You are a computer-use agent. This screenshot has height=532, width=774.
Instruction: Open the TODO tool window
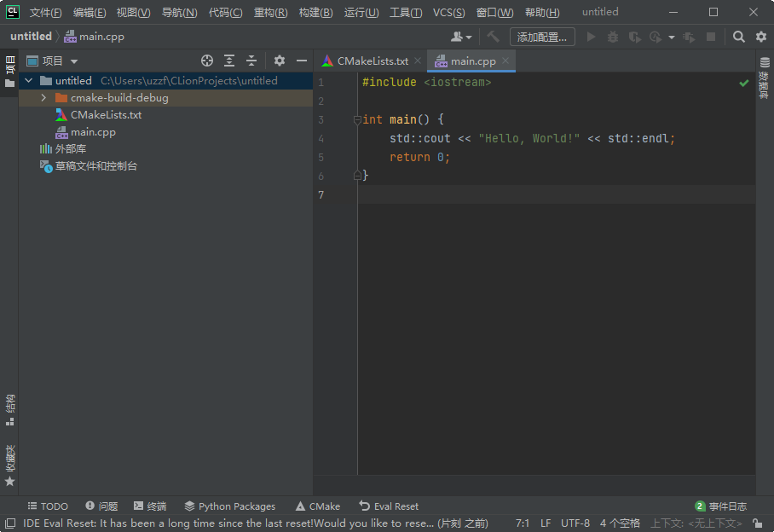pyautogui.click(x=48, y=506)
